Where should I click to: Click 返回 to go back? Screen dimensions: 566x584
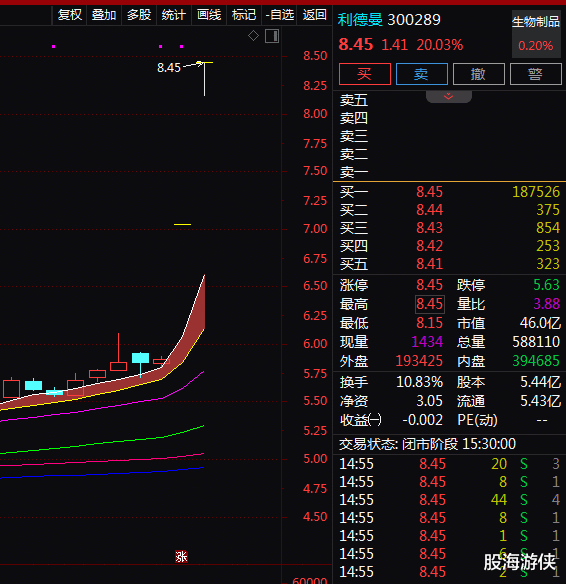point(315,15)
